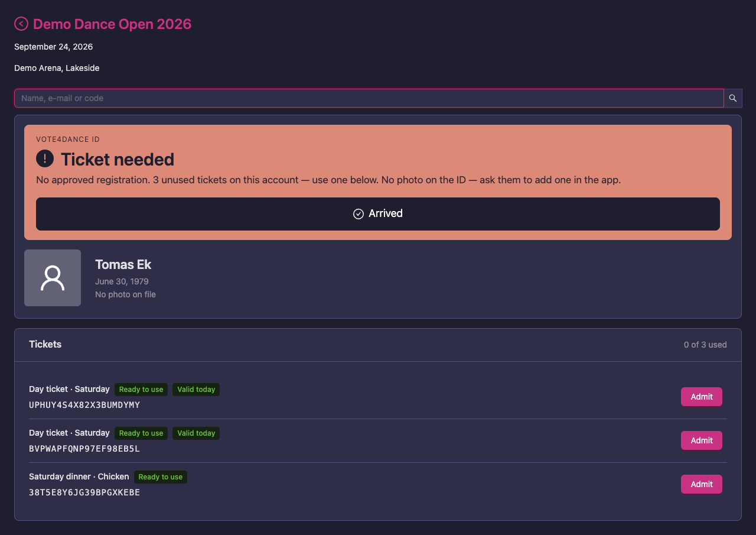Click the VOTE4DANCE ID label

point(68,140)
